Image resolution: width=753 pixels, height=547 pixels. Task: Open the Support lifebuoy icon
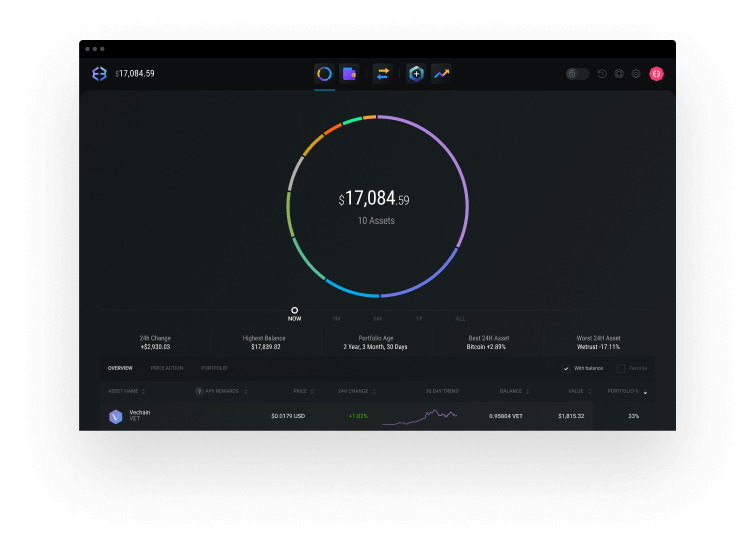coord(619,73)
